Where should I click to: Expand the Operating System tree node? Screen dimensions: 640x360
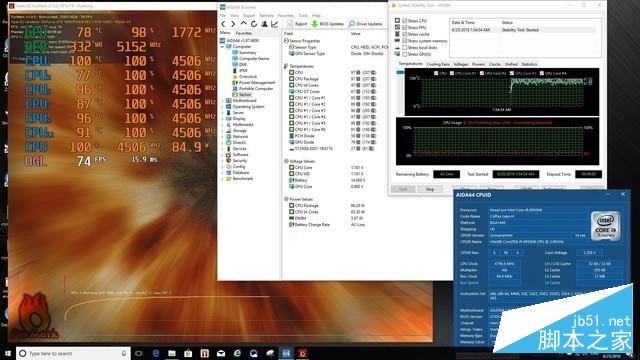pyautogui.click(x=222, y=107)
